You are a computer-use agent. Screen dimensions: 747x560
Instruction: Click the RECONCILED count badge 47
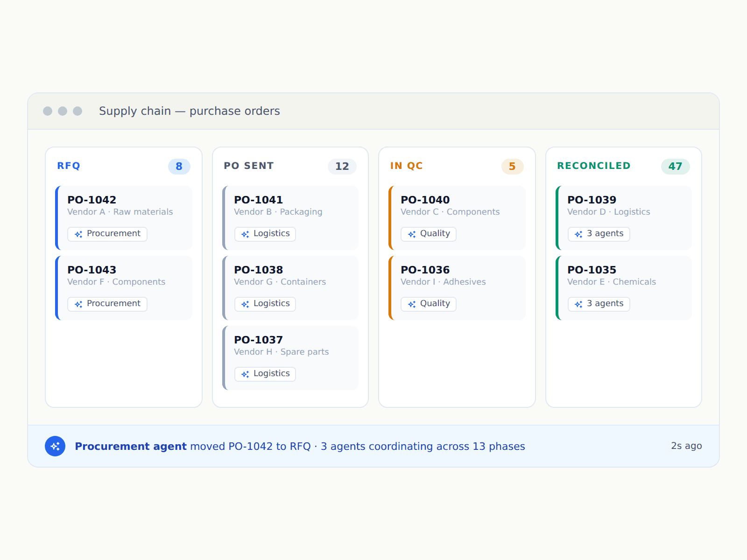coord(676,166)
